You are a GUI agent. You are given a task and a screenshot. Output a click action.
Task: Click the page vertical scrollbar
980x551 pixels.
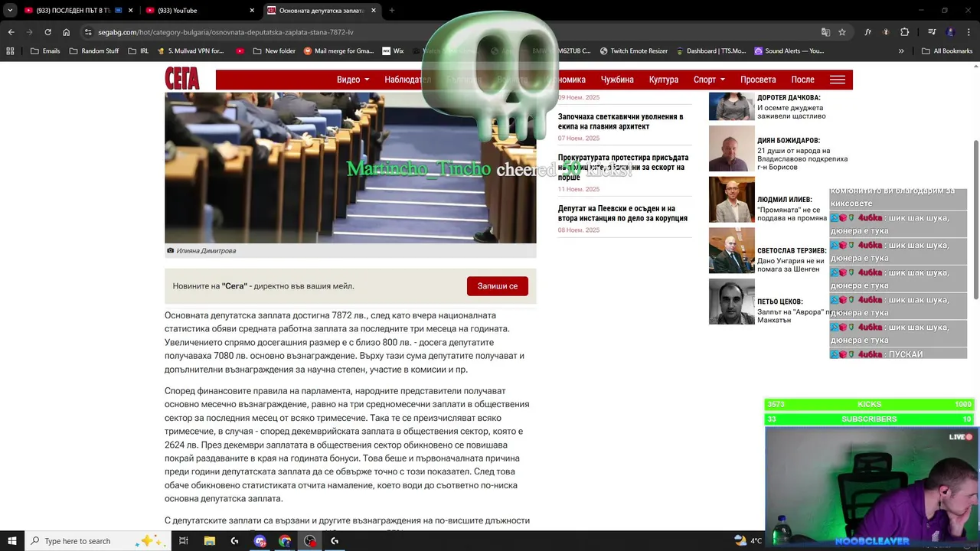click(976, 220)
